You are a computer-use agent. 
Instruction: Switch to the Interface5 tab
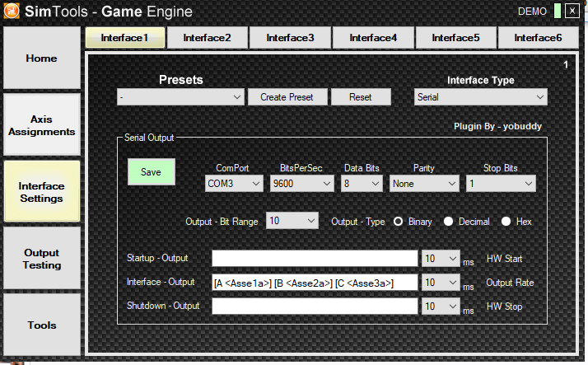455,38
